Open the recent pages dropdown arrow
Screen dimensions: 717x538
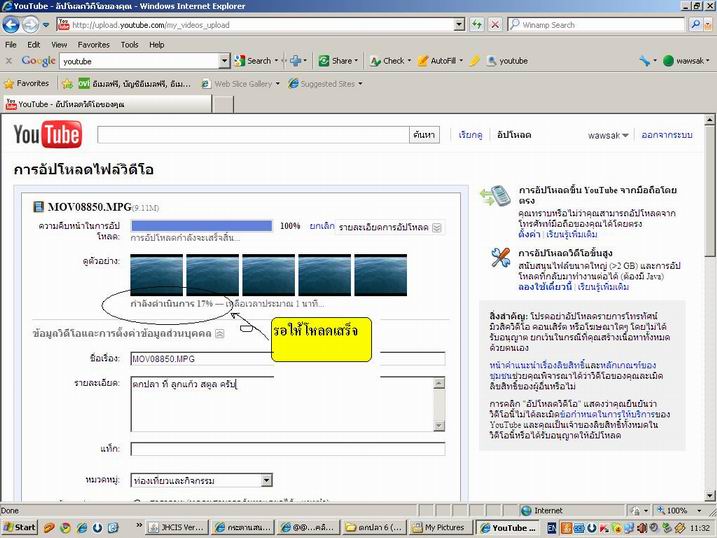[46, 25]
